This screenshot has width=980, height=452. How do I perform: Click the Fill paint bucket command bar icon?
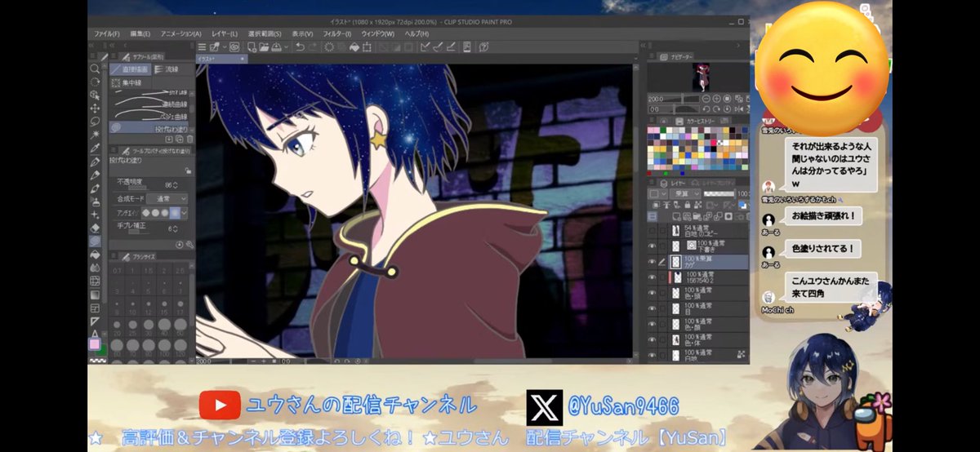click(354, 47)
